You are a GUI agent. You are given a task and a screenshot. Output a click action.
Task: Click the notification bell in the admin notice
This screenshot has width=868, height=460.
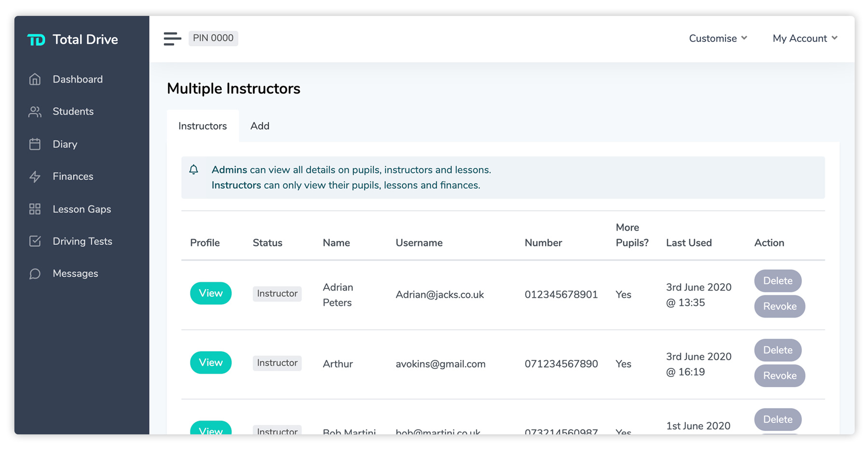click(x=194, y=169)
